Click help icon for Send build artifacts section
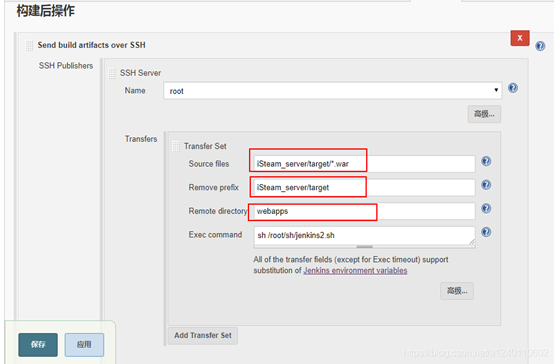Image resolution: width=554 pixels, height=364 pixels. click(540, 46)
